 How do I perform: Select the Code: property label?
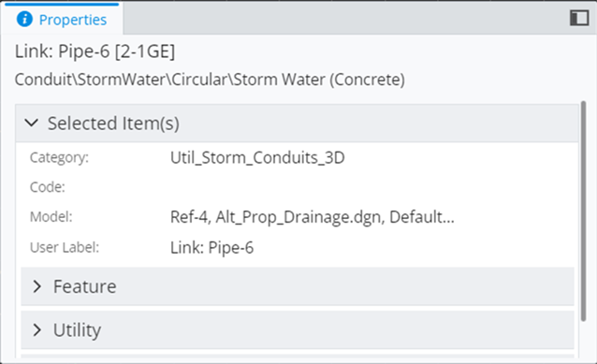(47, 187)
